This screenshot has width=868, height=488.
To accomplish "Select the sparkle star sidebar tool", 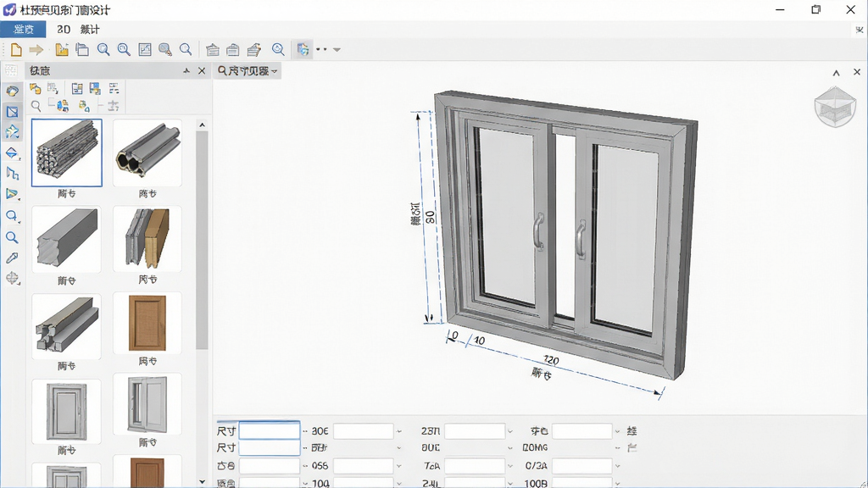I will point(12,132).
